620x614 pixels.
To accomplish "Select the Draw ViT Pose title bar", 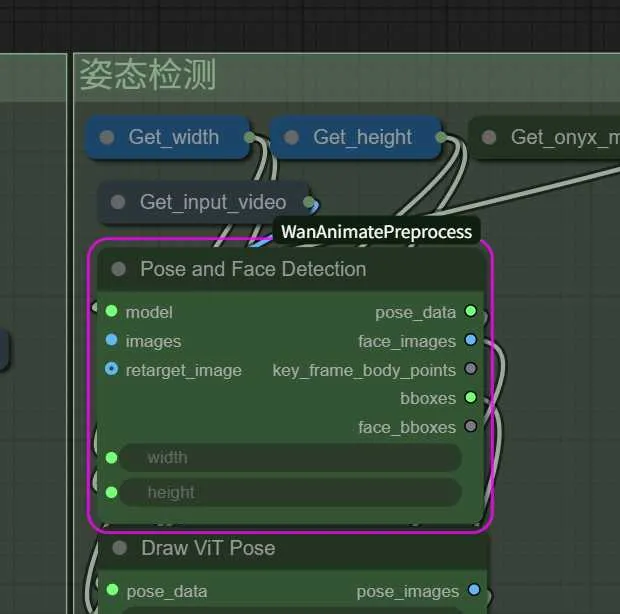I will pyautogui.click(x=300, y=548).
